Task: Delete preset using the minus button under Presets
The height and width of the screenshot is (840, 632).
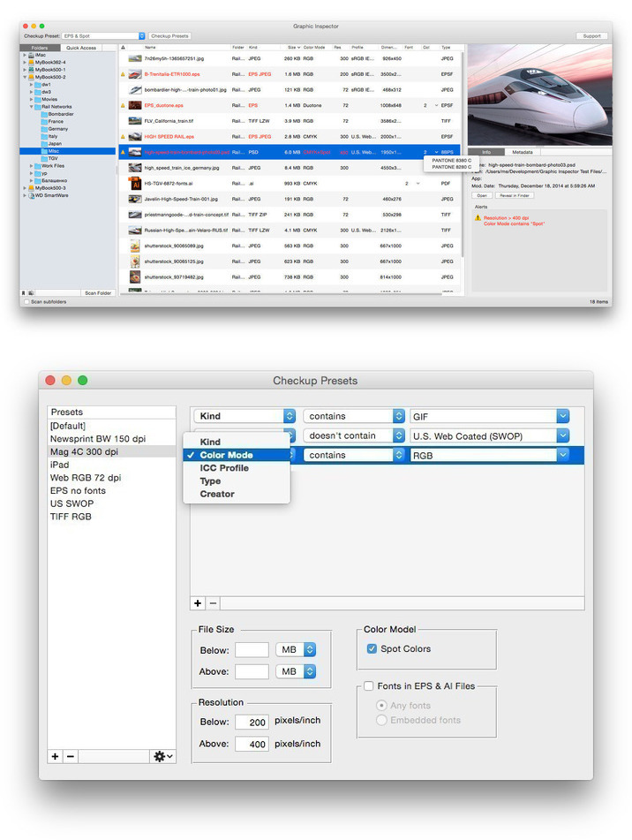Action: (x=71, y=756)
